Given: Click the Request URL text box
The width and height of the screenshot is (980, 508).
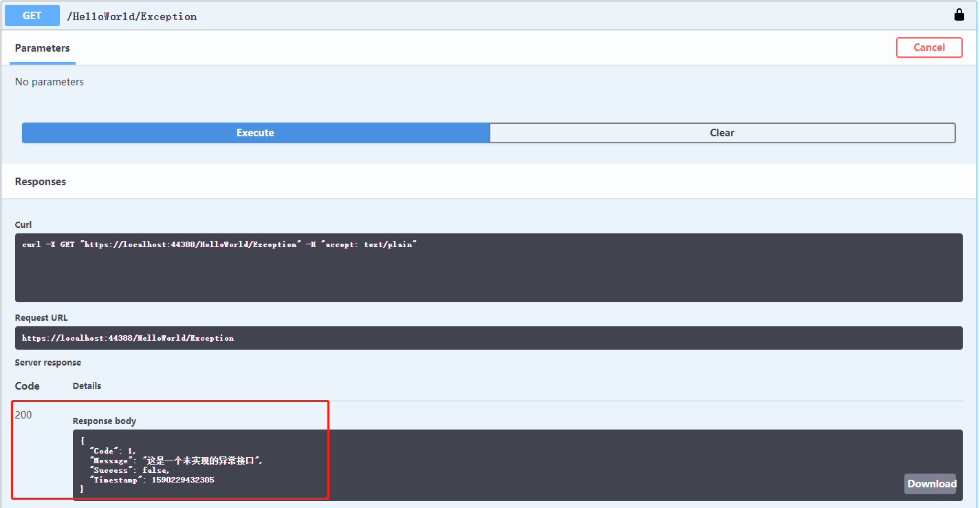Looking at the screenshot, I should click(x=488, y=338).
